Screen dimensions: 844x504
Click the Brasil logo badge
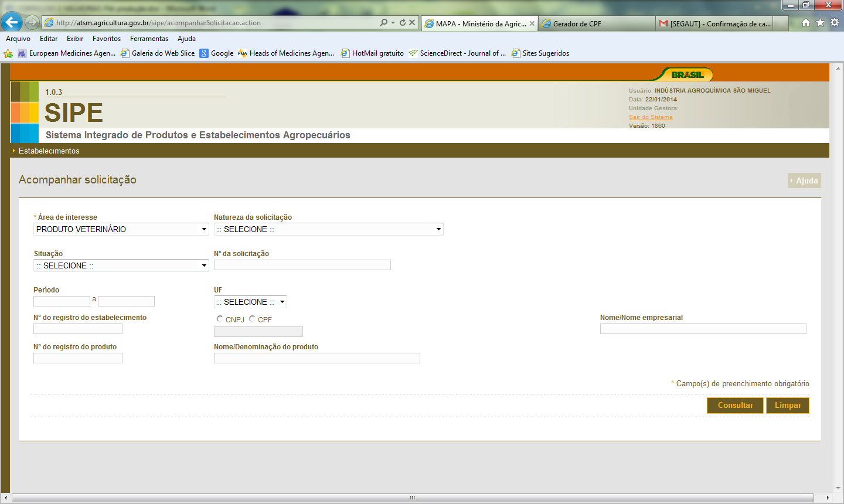click(682, 74)
